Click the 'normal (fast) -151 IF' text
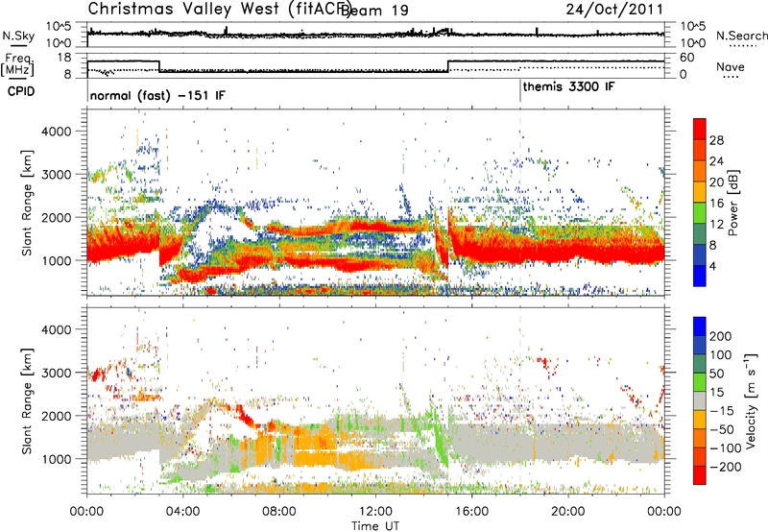This screenshot has width=768, height=532. [157, 95]
